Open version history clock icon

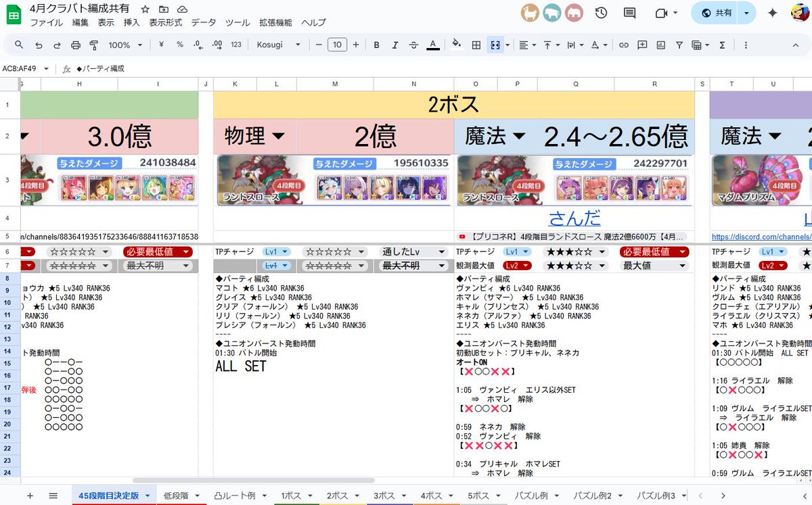coord(600,14)
